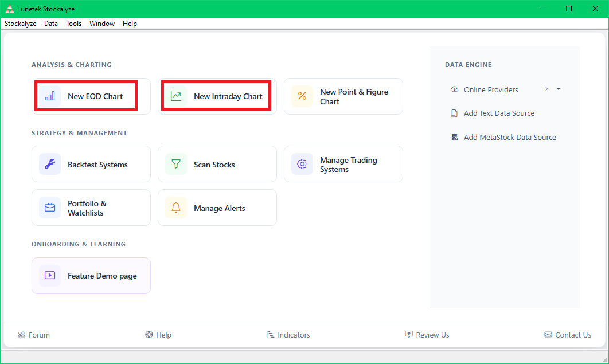Open the Stockalyze menu
The image size is (609, 364).
(21, 24)
